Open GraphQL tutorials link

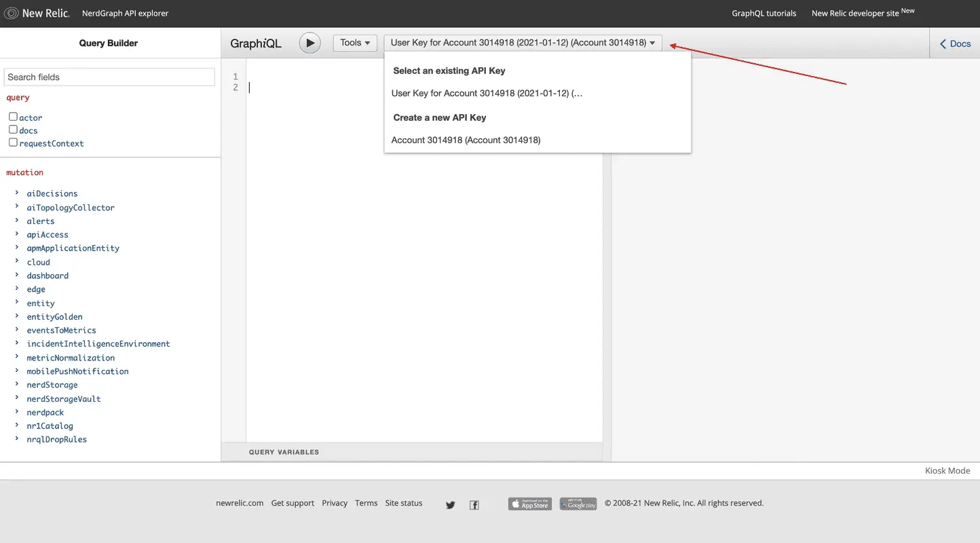coord(764,13)
